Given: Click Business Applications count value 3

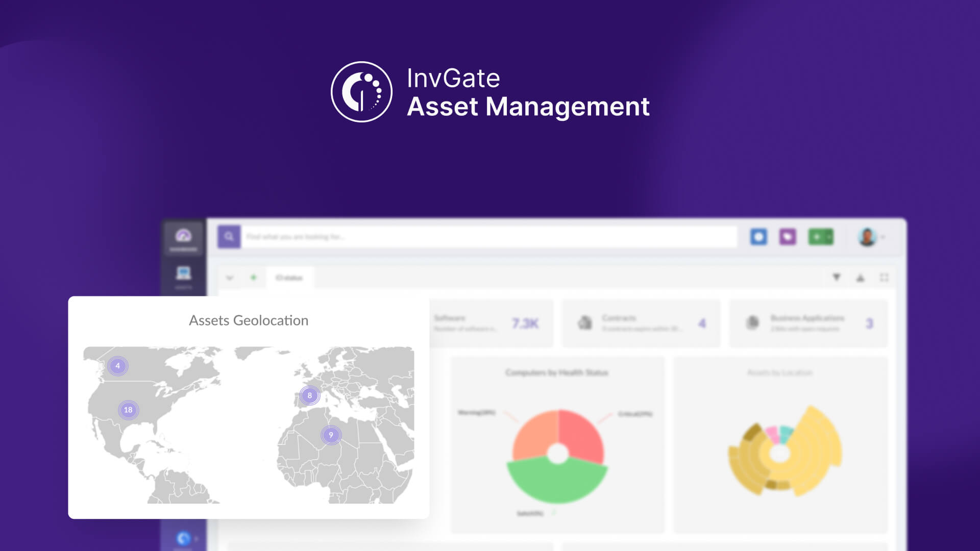Looking at the screenshot, I should point(869,323).
